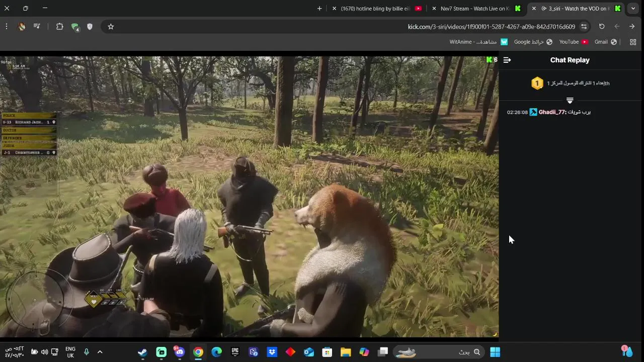Open the Gmail bookmark
The image size is (644, 362).
tap(605, 42)
